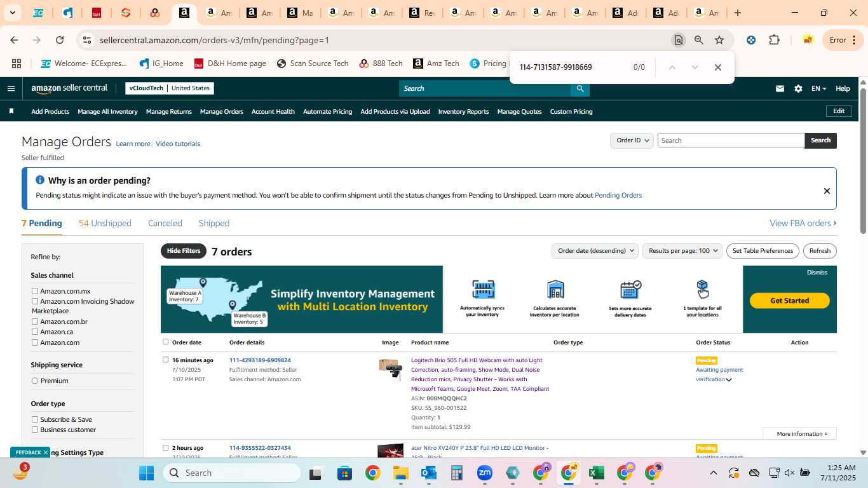Open File Explorer from the taskbar
This screenshot has height=488, width=868.
400,473
